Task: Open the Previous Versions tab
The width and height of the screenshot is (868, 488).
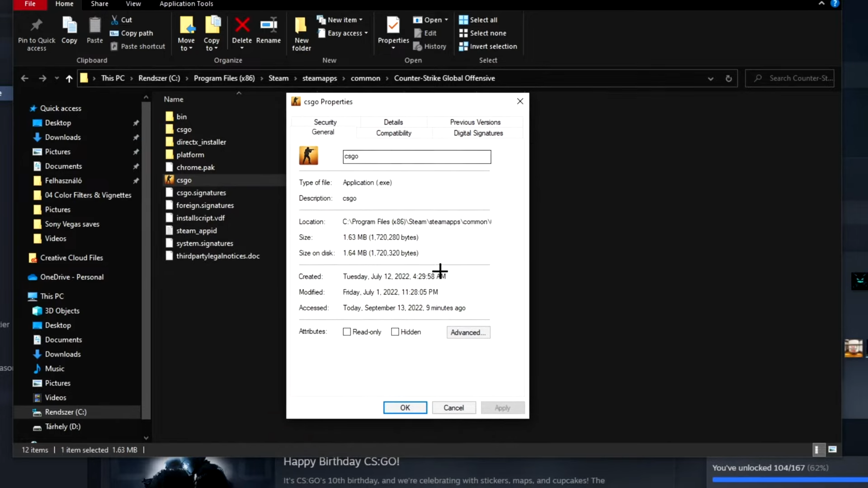Action: pyautogui.click(x=475, y=122)
